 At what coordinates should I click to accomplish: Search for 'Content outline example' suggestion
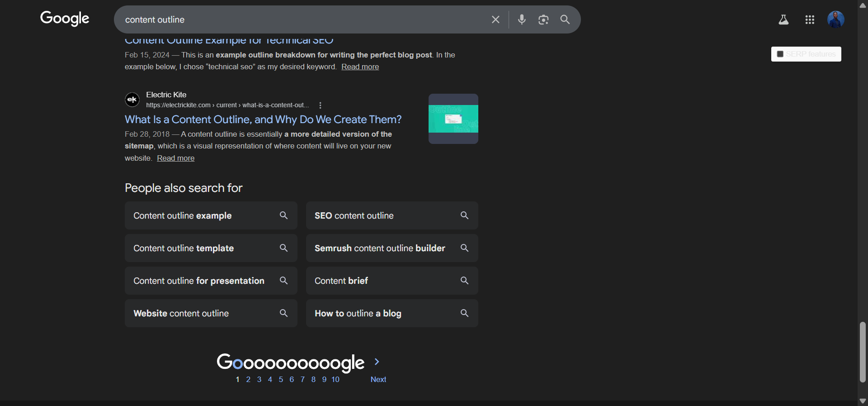point(211,215)
